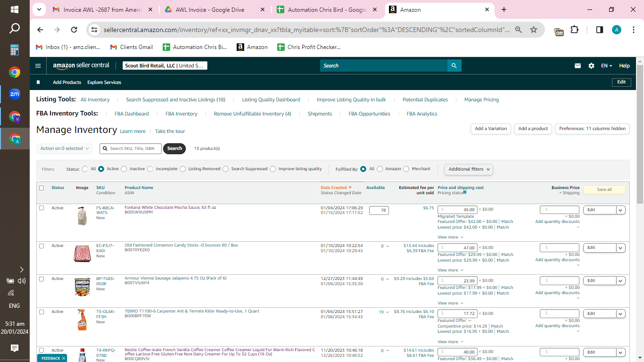The height and width of the screenshot is (362, 644).
Task: Reload the page with the browser refresh icon
Action: [74, 30]
